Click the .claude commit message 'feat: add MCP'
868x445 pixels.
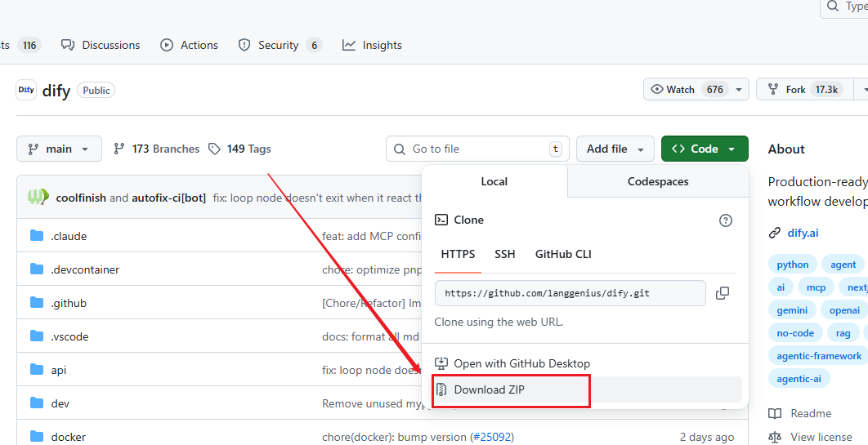pos(371,236)
